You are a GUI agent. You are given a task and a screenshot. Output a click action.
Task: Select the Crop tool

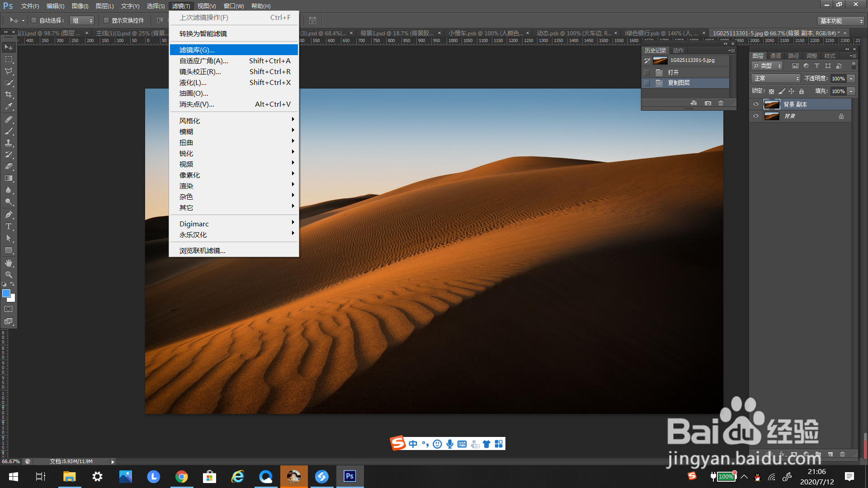tap(9, 94)
